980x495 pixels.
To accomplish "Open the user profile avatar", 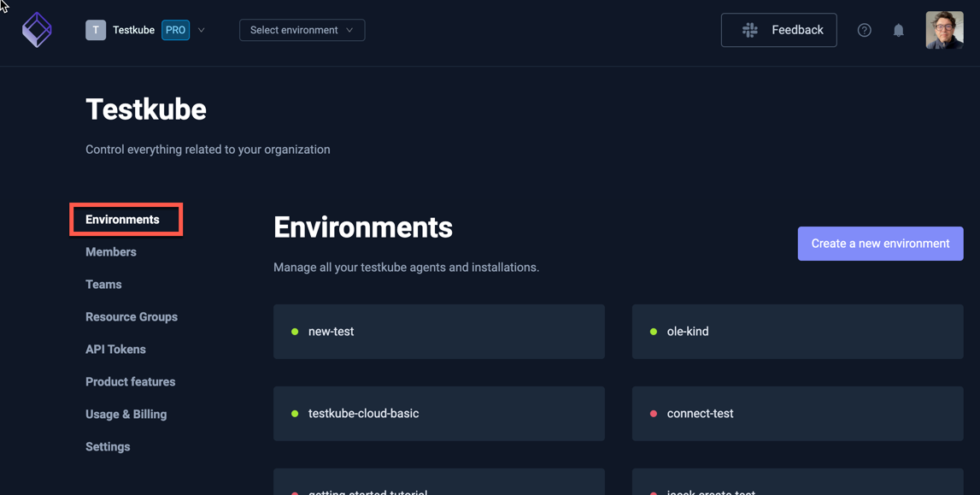I will tap(944, 30).
